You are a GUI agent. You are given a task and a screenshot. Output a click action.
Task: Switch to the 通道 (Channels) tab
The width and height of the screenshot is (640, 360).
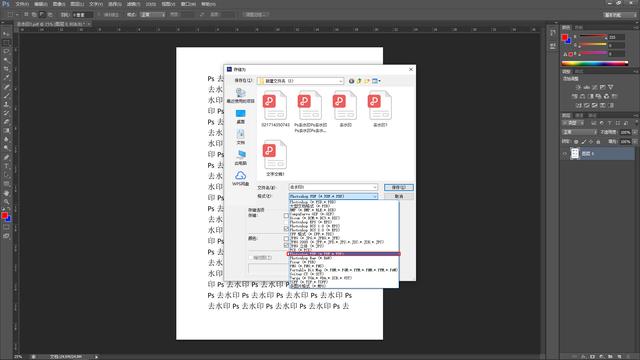pyautogui.click(x=579, y=116)
